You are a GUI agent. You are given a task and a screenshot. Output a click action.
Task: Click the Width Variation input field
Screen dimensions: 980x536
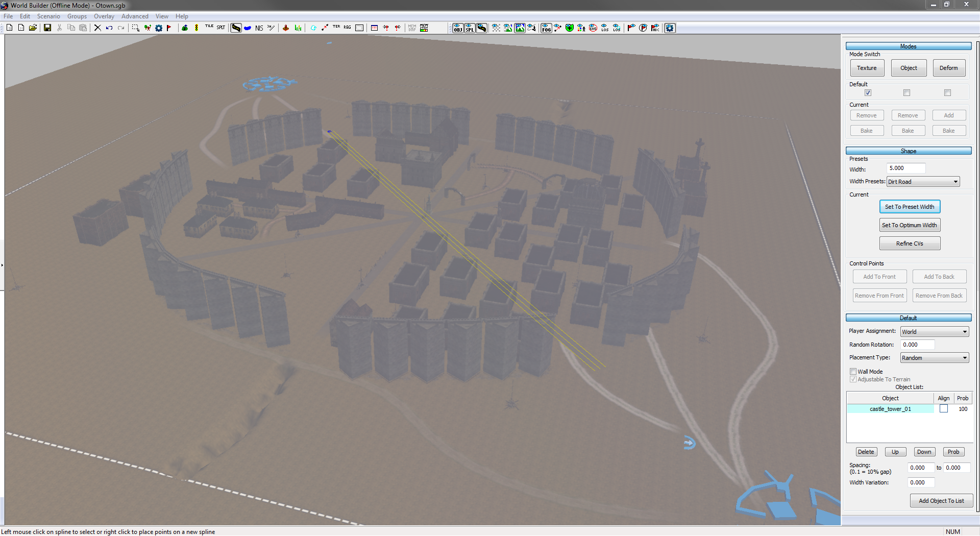tap(921, 482)
